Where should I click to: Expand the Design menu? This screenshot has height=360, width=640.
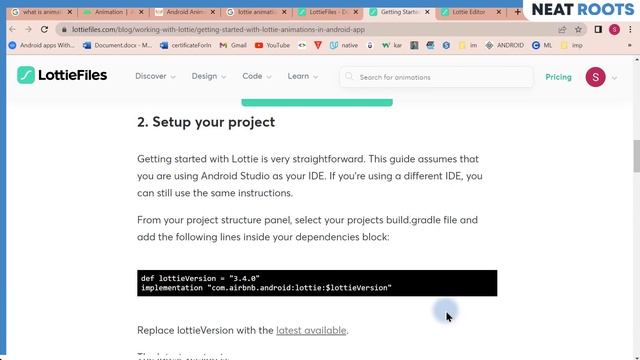(209, 76)
